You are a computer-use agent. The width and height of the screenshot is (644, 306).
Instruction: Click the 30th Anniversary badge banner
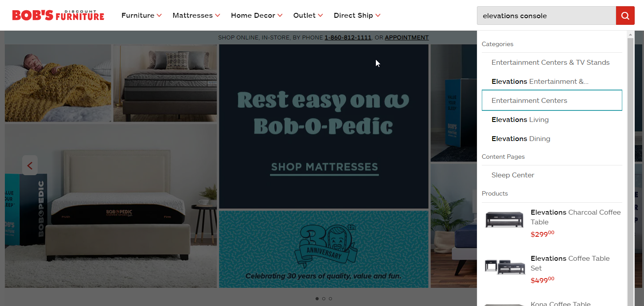[x=324, y=249]
